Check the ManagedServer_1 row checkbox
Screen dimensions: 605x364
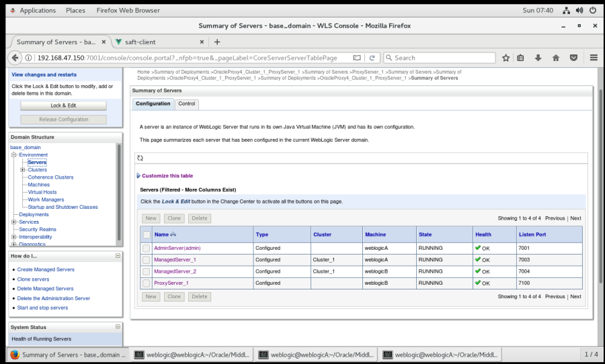pyautogui.click(x=147, y=260)
